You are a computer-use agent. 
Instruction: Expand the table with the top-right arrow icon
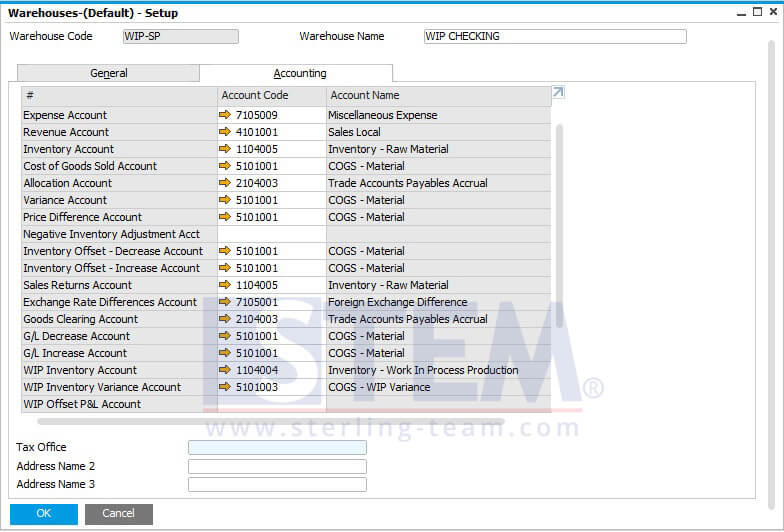558,92
